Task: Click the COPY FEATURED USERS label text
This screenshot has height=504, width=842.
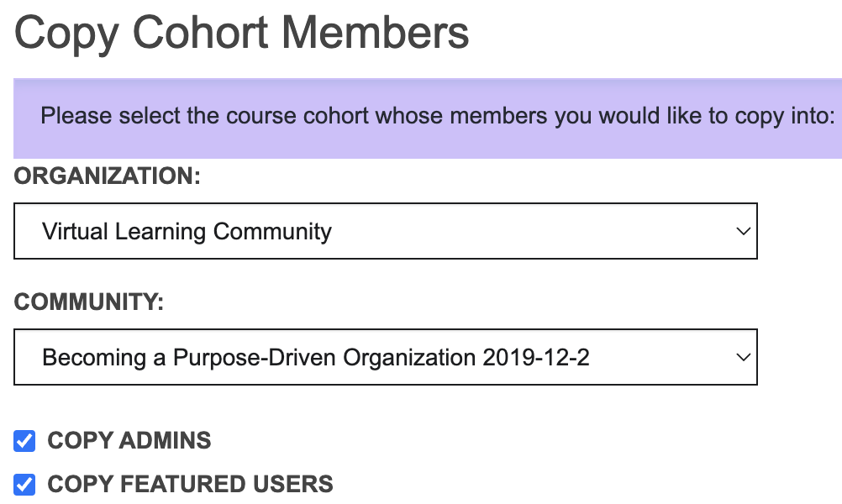Action: [190, 484]
